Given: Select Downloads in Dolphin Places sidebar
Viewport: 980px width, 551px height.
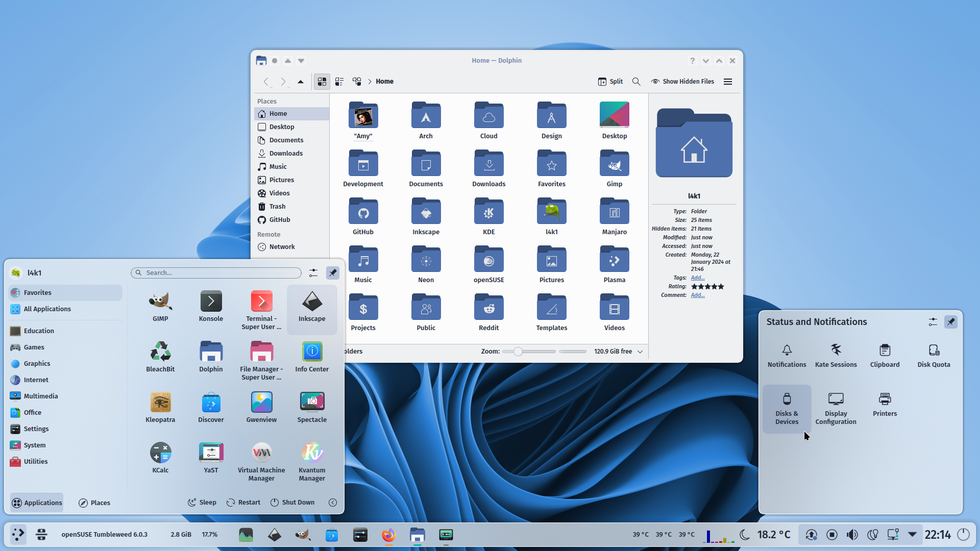Looking at the screenshot, I should 291,153.
